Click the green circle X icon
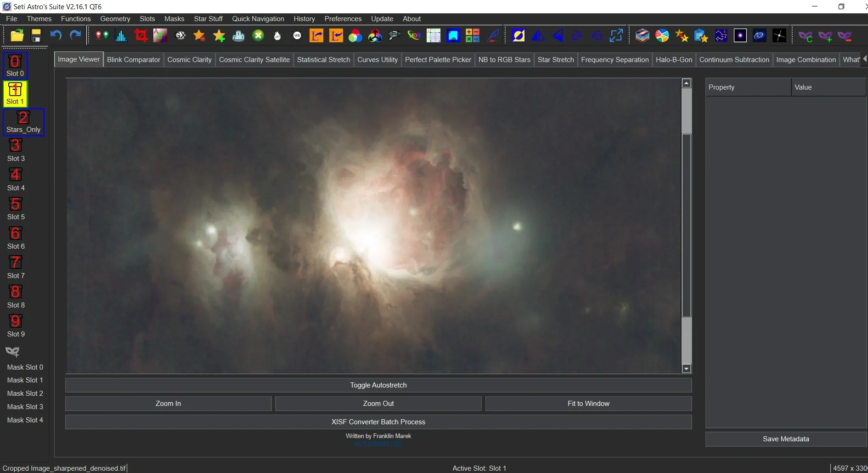The image size is (868, 473). tap(259, 35)
